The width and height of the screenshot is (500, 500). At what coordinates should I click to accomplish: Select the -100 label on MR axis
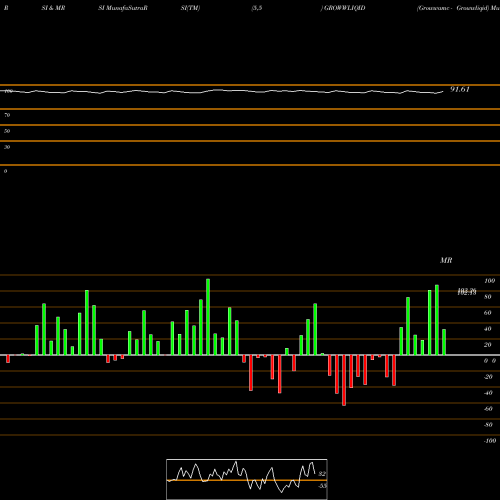(489, 441)
